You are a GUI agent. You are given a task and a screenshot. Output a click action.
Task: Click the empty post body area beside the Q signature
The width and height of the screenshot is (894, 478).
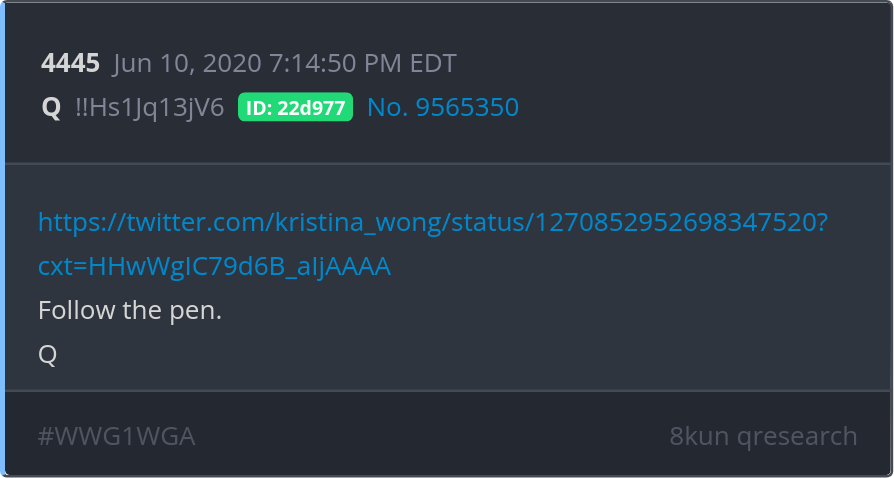tap(456, 355)
